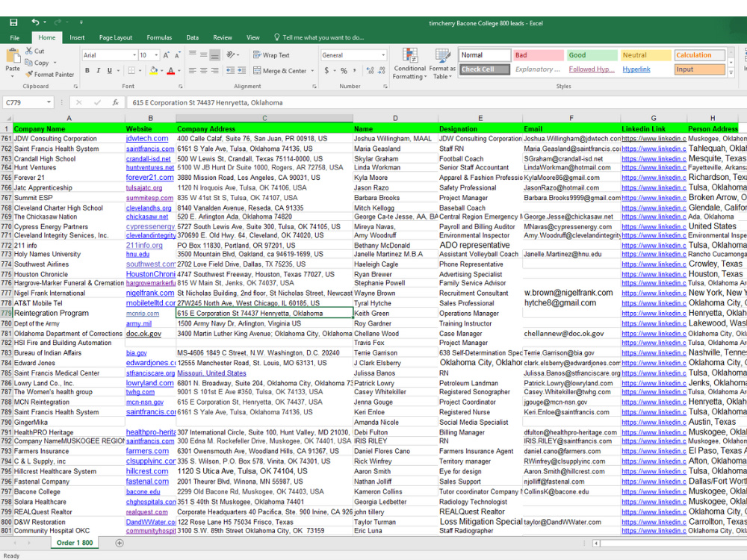Switch to the Review tab

pos(223,37)
